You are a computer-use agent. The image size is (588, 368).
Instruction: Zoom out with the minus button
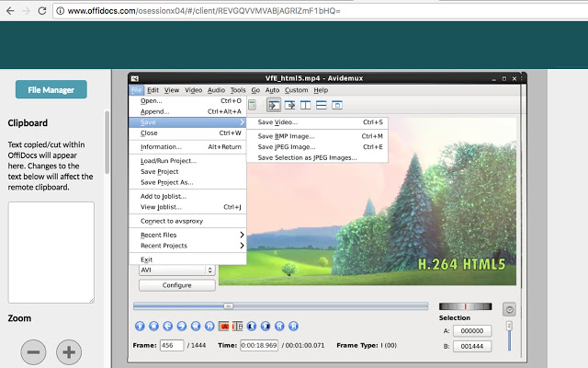[33, 351]
